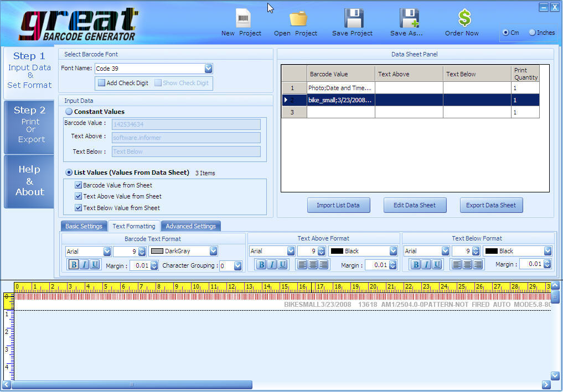
Task: Select data sheet row 1 Photo;Date and Time
Action: coord(410,88)
